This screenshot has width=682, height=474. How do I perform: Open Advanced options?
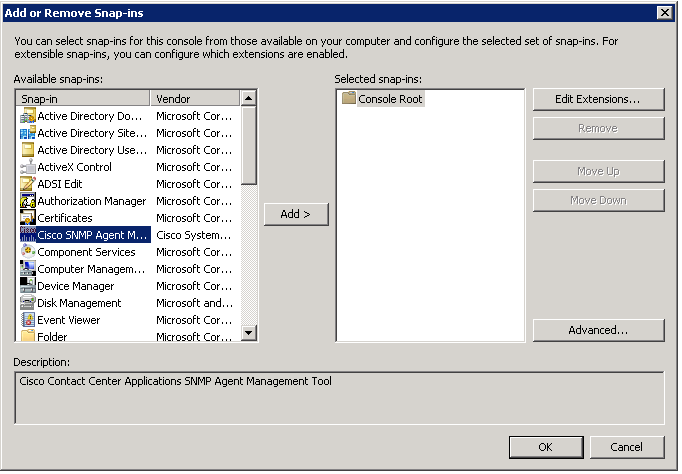598,330
